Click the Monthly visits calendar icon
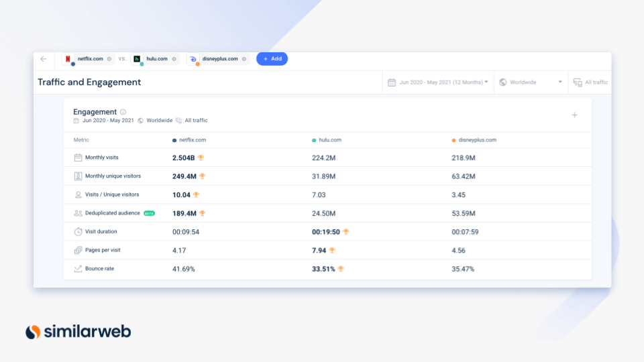The height and width of the screenshot is (362, 644). 78,158
